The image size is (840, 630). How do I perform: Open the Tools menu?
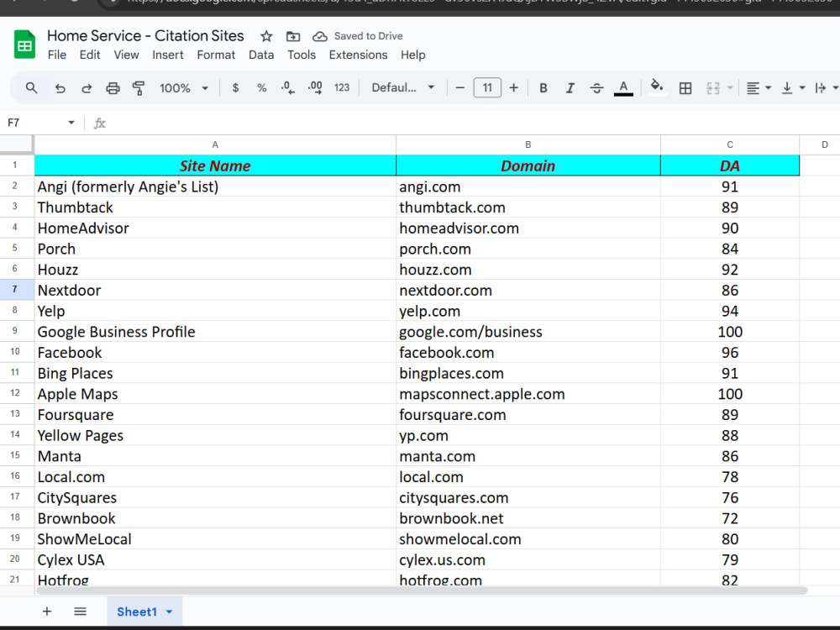coord(301,55)
